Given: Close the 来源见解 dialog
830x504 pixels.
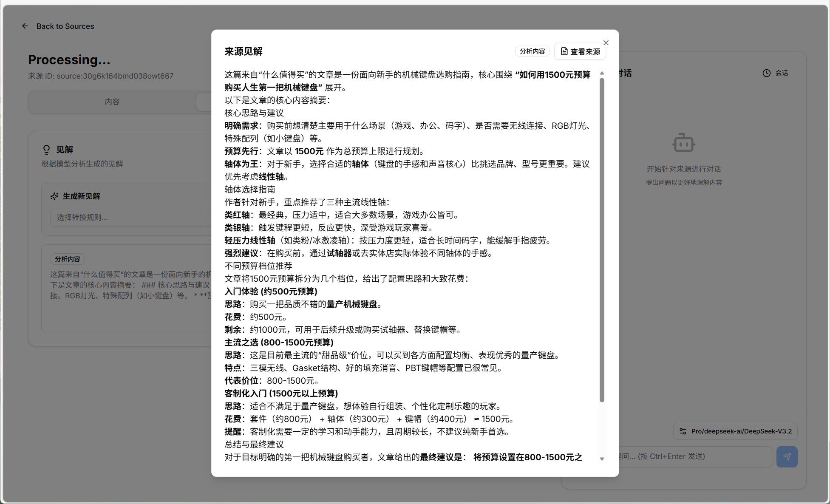Looking at the screenshot, I should point(606,42).
